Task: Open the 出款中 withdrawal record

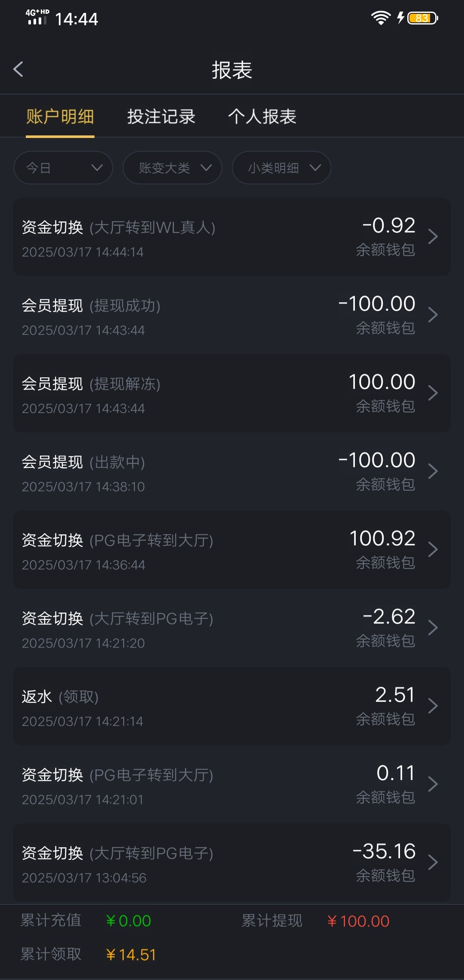Action: tap(232, 472)
